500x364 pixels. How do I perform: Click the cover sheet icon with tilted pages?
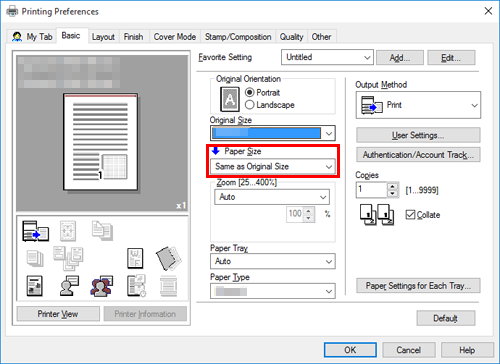click(169, 258)
